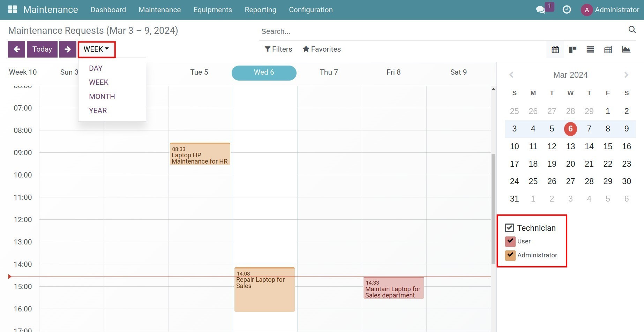Select MONTH in scale menu
This screenshot has height=332, width=644.
coord(102,97)
